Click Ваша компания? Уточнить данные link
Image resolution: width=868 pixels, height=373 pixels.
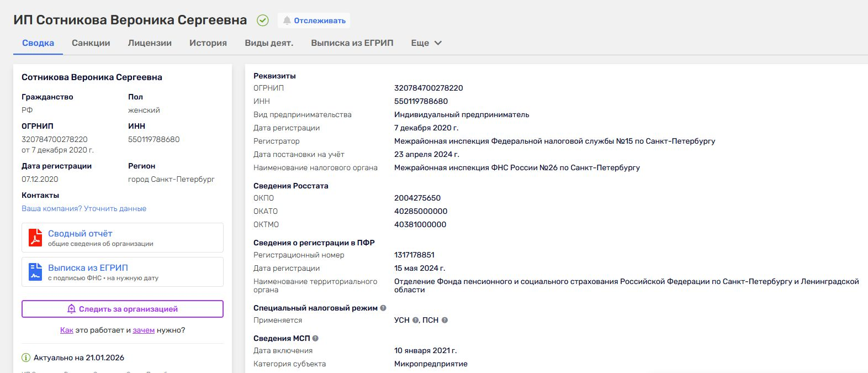pyautogui.click(x=84, y=208)
